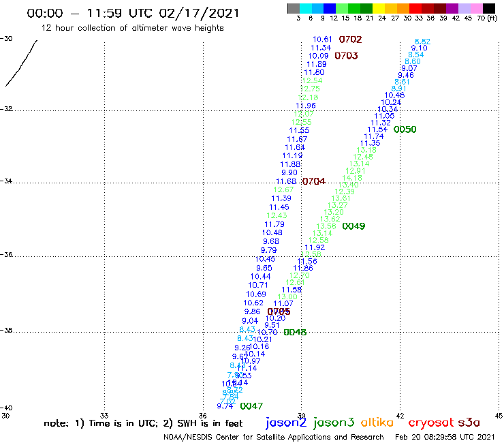
Task: Click the note 'Time is in UTC; SWH is in feet'
Action: click(x=143, y=423)
